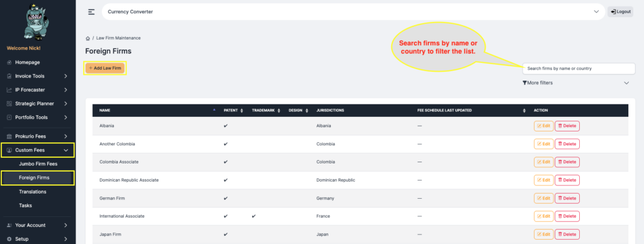Delete the Colombia Associate firm
This screenshot has width=644, height=244.
tap(567, 162)
